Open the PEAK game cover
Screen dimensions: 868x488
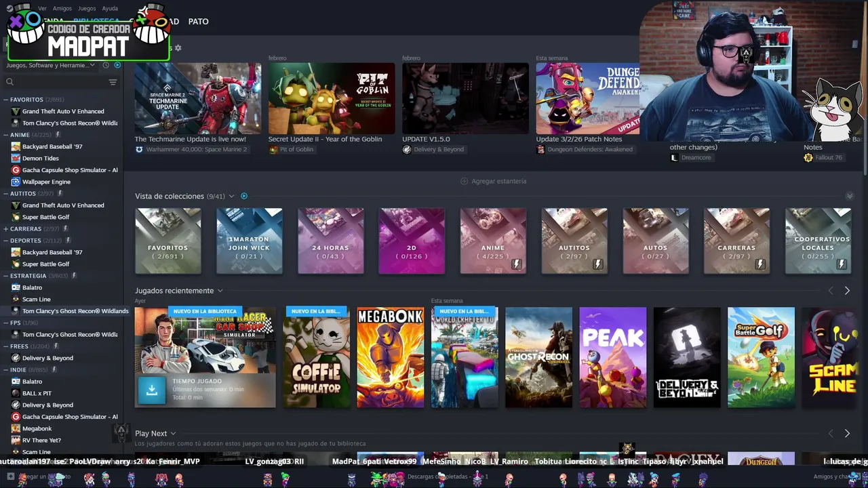coord(613,357)
